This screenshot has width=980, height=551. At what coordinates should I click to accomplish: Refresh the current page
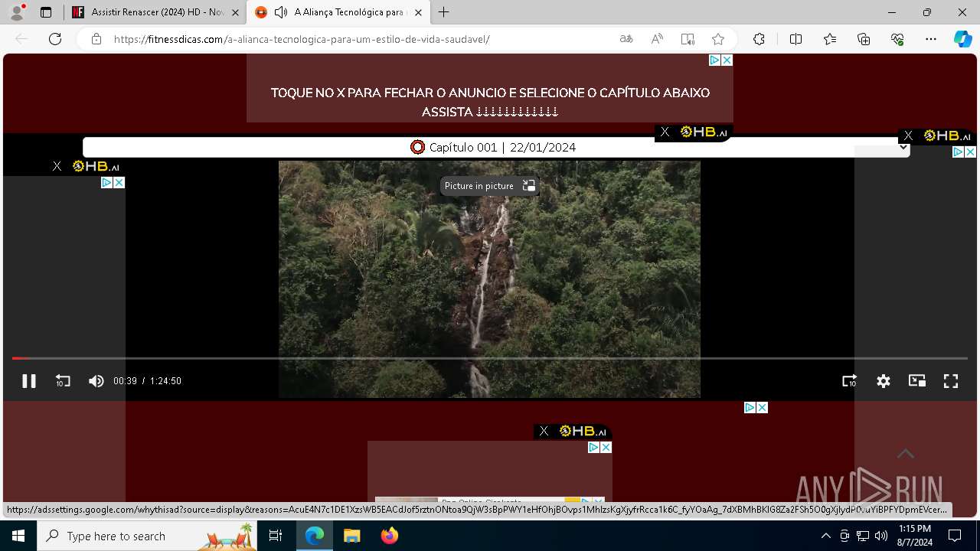55,39
